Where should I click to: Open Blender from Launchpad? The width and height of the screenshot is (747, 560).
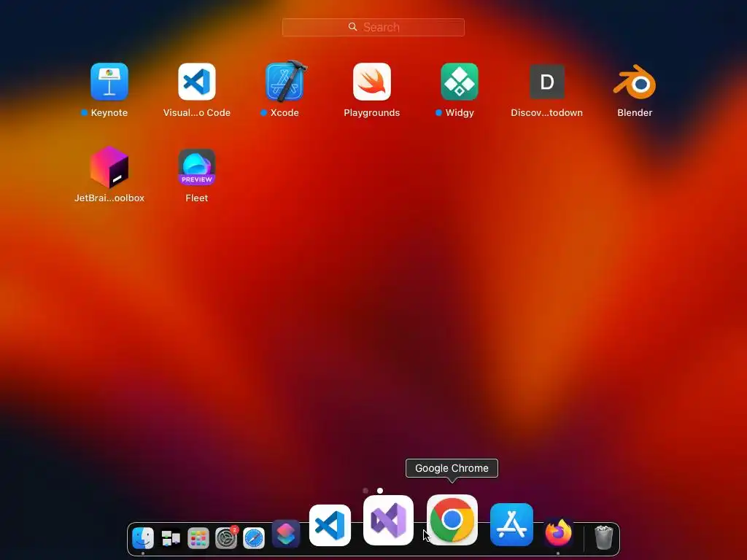tap(635, 82)
